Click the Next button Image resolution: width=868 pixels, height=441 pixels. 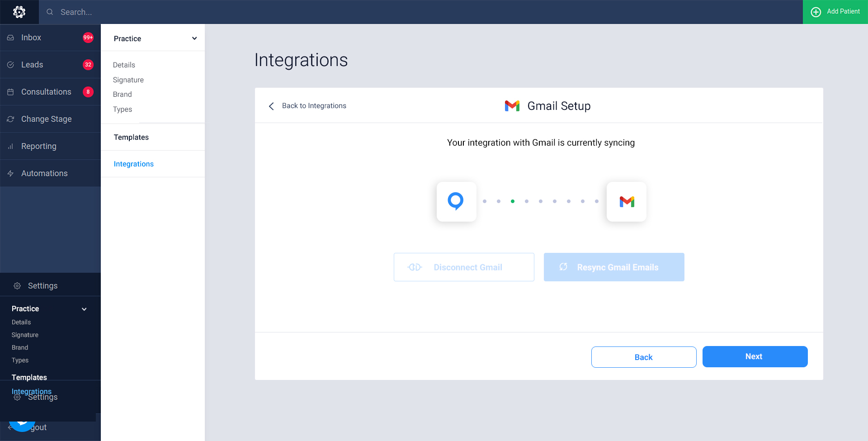coord(755,356)
